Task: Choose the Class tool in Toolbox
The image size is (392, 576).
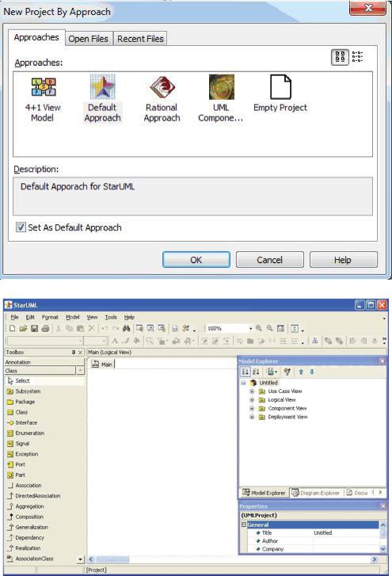Action: tap(17, 412)
